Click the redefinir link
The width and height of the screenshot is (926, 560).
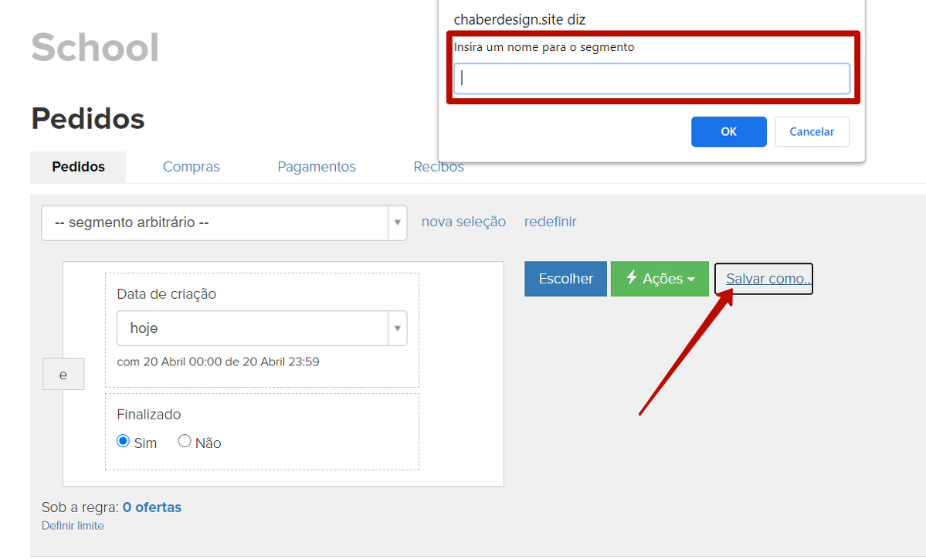tap(550, 222)
